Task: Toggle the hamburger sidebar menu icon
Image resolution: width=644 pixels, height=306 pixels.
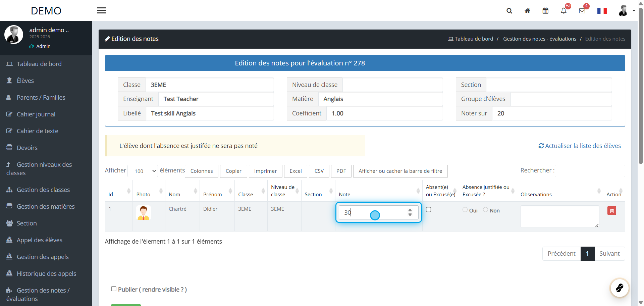Action: pos(101,11)
